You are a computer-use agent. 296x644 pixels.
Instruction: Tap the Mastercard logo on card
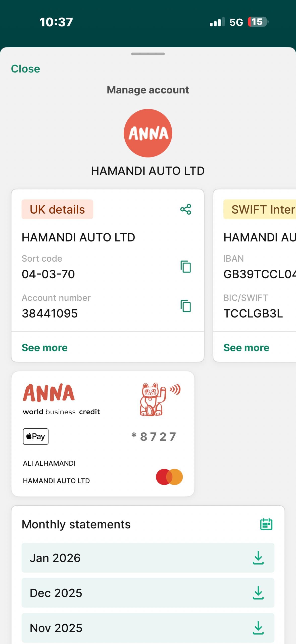(x=169, y=477)
